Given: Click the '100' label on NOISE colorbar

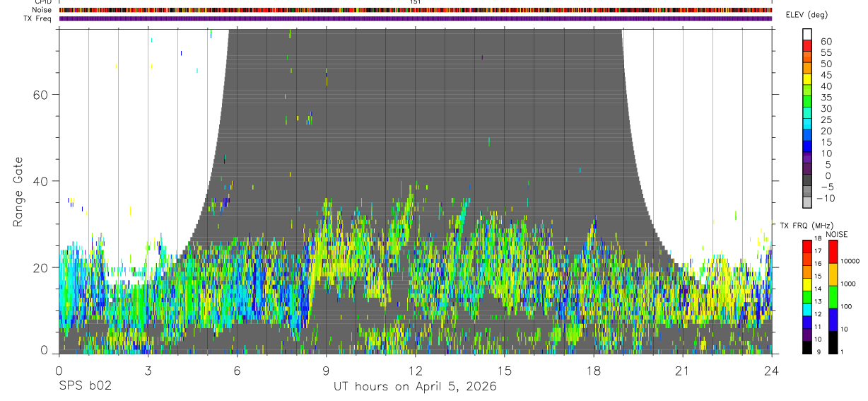Looking at the screenshot, I should point(847,306).
